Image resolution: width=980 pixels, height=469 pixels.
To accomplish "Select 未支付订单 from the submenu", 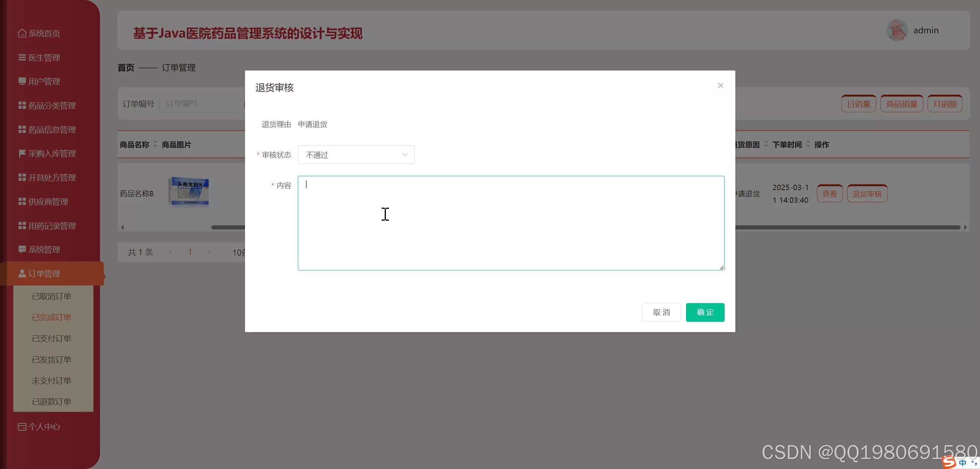I will tap(51, 380).
